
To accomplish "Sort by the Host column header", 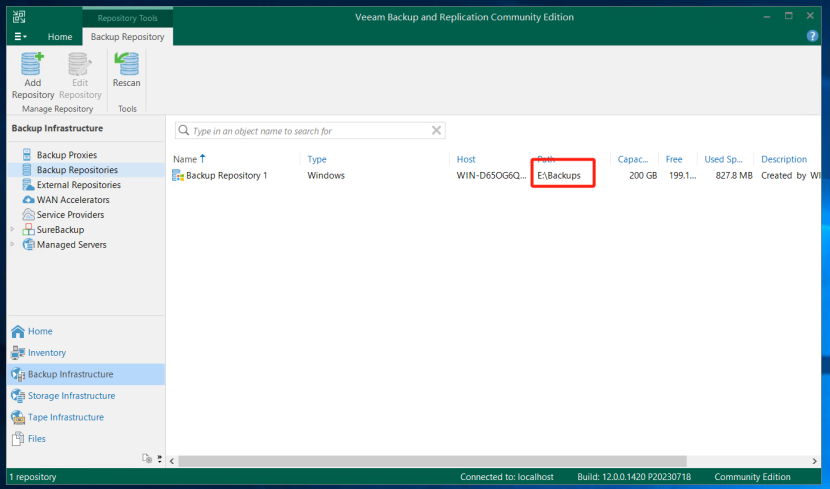I will point(466,159).
